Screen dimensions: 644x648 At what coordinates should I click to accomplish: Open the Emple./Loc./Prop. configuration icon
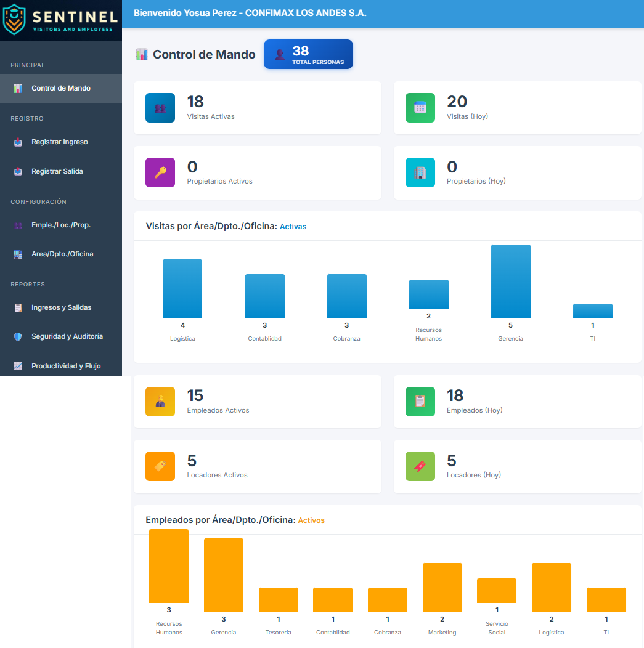tap(18, 225)
